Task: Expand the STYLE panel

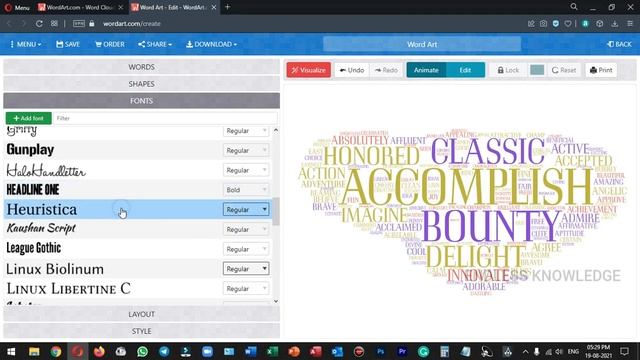Action: point(141,331)
